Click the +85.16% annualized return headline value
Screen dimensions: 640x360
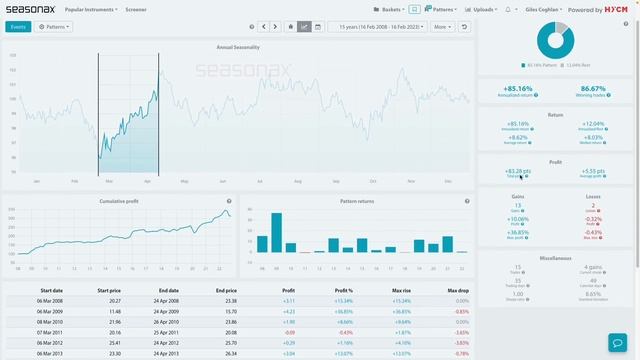518,89
